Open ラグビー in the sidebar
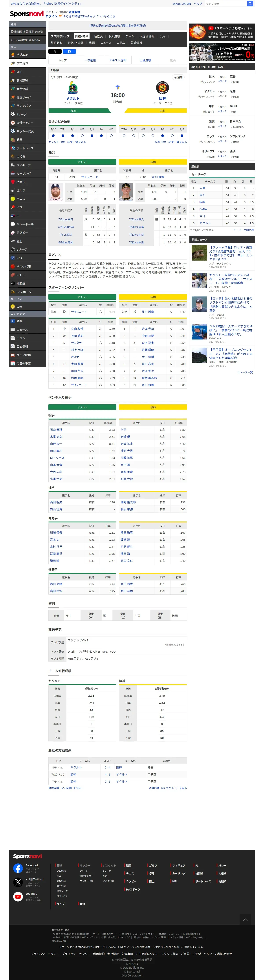This screenshot has width=264, height=980. (27, 233)
